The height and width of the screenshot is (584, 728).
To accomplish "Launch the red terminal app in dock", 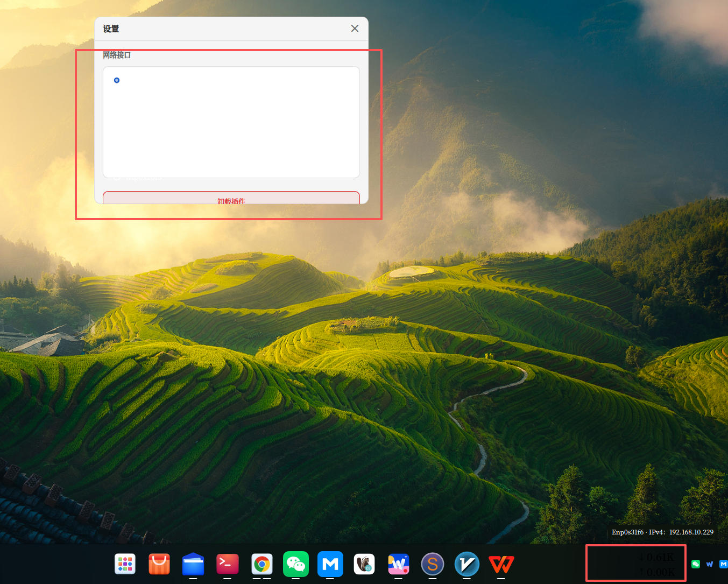I will [228, 564].
